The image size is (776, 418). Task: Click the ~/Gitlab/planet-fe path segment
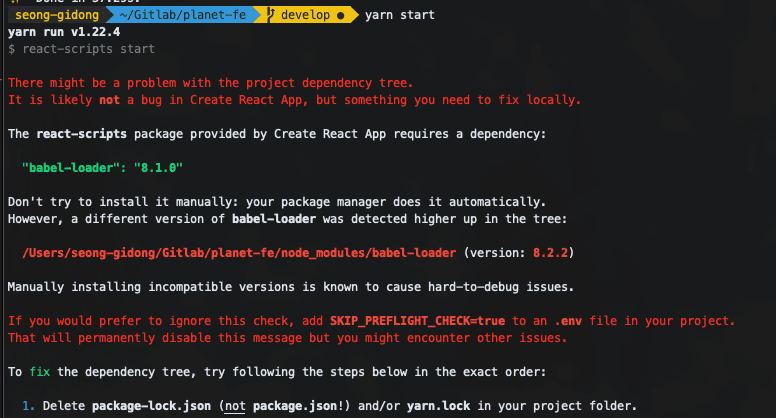tap(183, 15)
